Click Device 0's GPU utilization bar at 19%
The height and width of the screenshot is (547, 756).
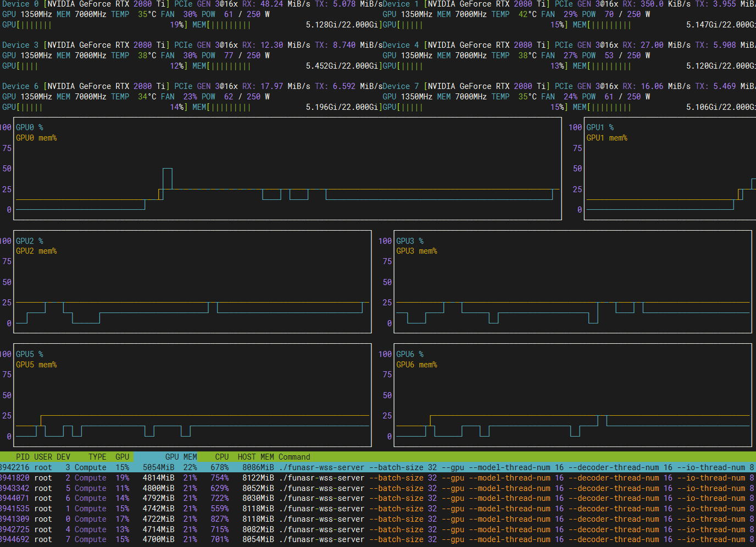pyautogui.click(x=93, y=25)
